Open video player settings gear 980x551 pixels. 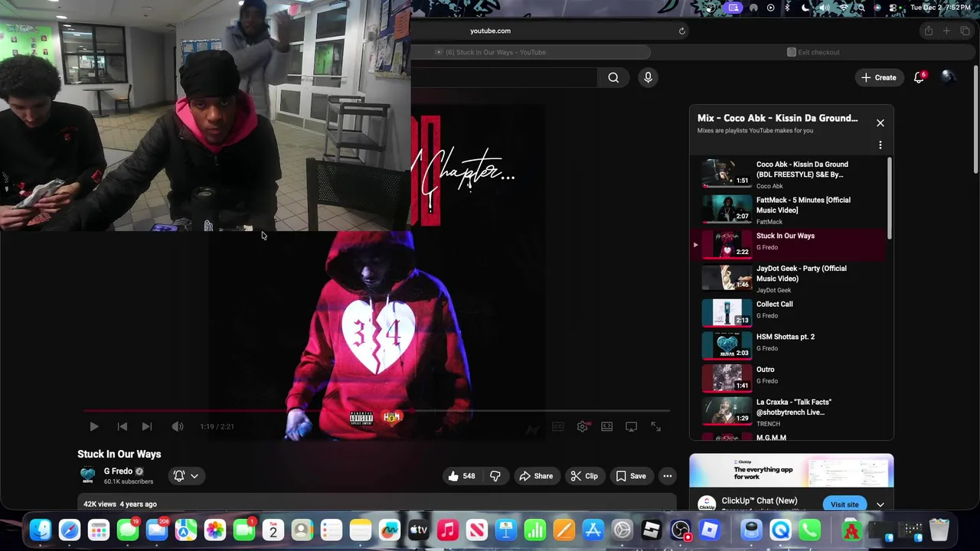(x=583, y=426)
